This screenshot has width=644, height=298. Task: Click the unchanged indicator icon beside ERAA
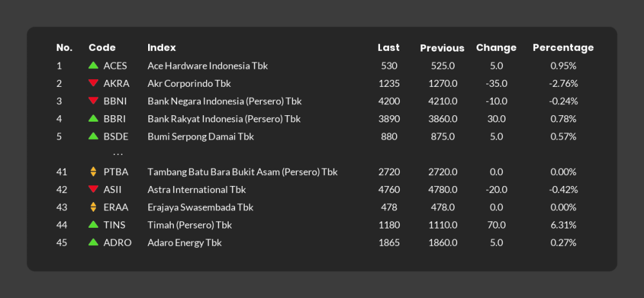(x=93, y=207)
